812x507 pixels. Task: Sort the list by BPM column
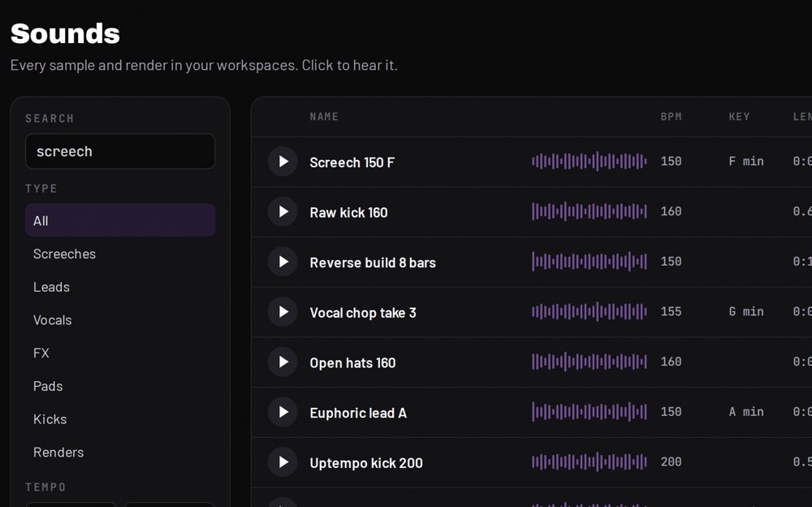pos(672,117)
